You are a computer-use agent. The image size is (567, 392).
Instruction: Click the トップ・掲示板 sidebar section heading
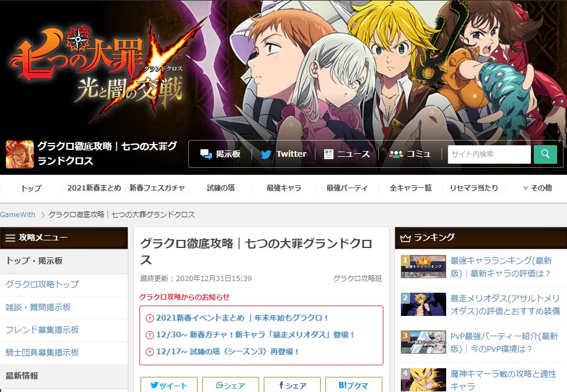click(34, 261)
